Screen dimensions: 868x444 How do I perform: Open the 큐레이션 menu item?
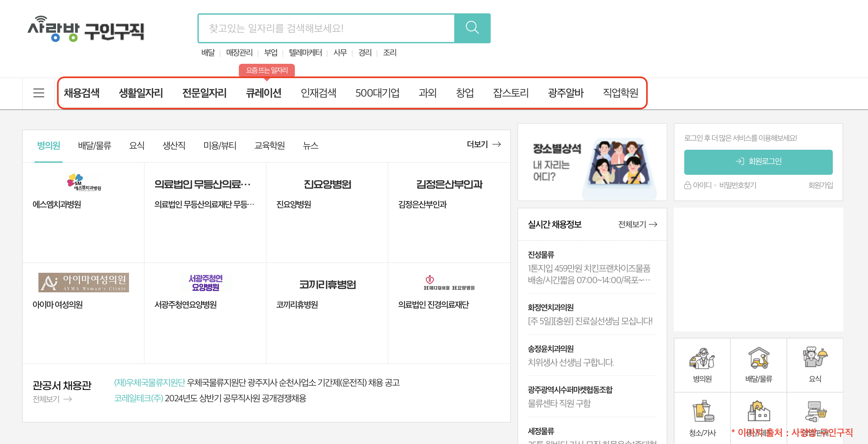pyautogui.click(x=264, y=93)
